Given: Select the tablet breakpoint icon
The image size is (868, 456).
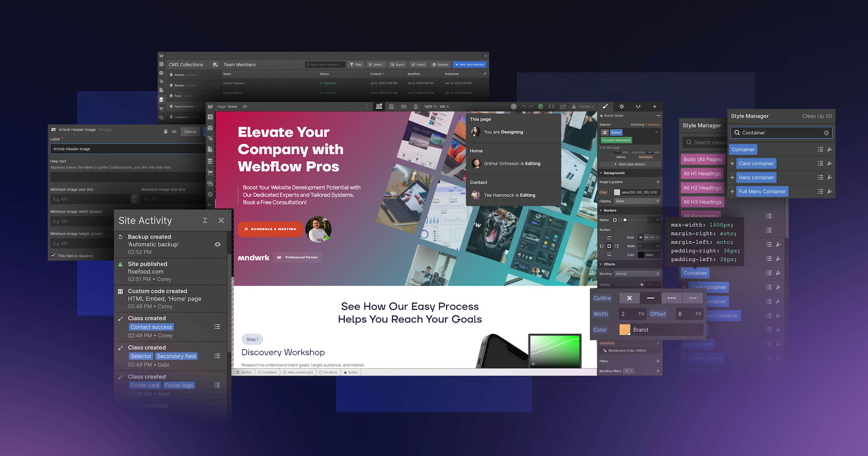Looking at the screenshot, I should pos(391,107).
